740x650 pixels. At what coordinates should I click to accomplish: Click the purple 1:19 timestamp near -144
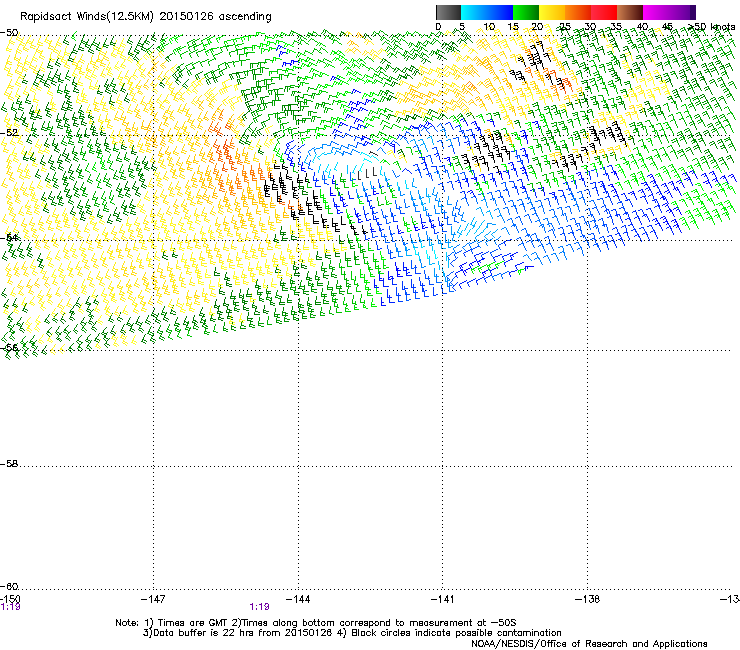tap(260, 607)
